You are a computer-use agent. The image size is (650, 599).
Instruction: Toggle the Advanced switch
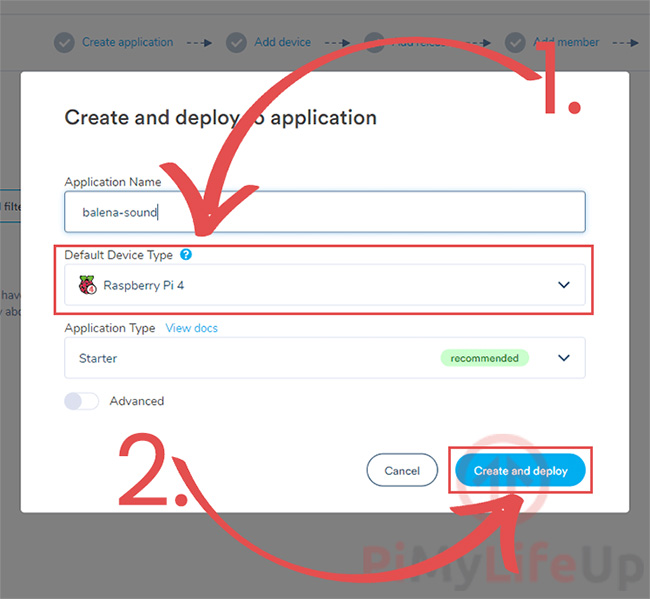82,401
